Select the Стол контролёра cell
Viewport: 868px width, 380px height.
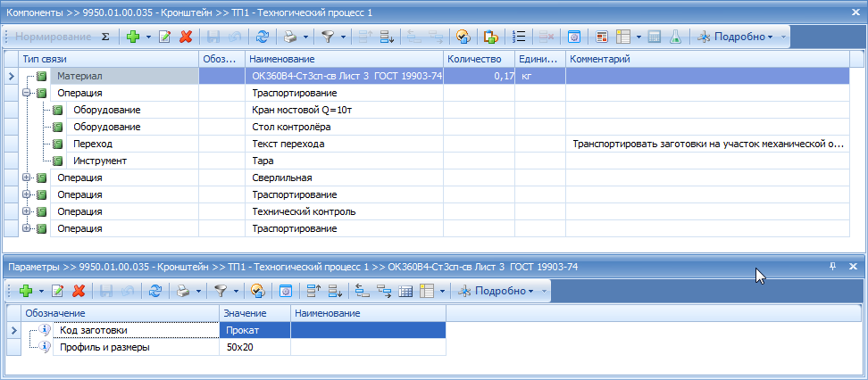344,127
